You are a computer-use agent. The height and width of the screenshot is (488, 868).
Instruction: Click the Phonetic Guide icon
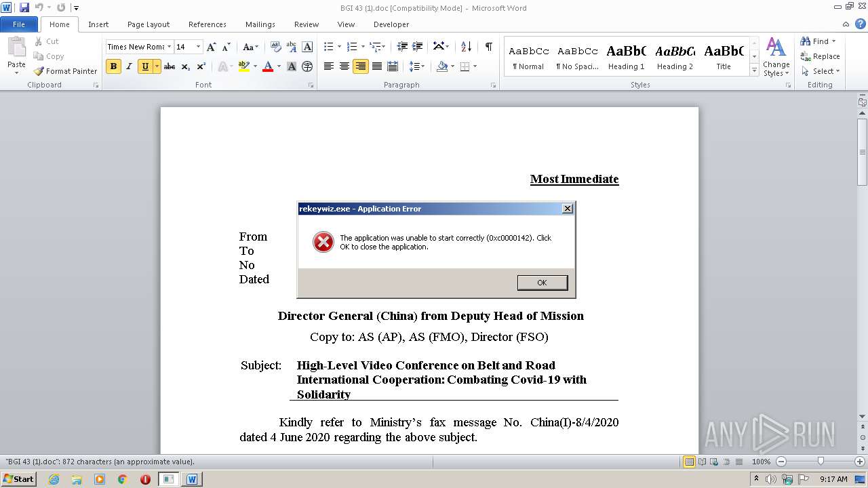(x=292, y=47)
